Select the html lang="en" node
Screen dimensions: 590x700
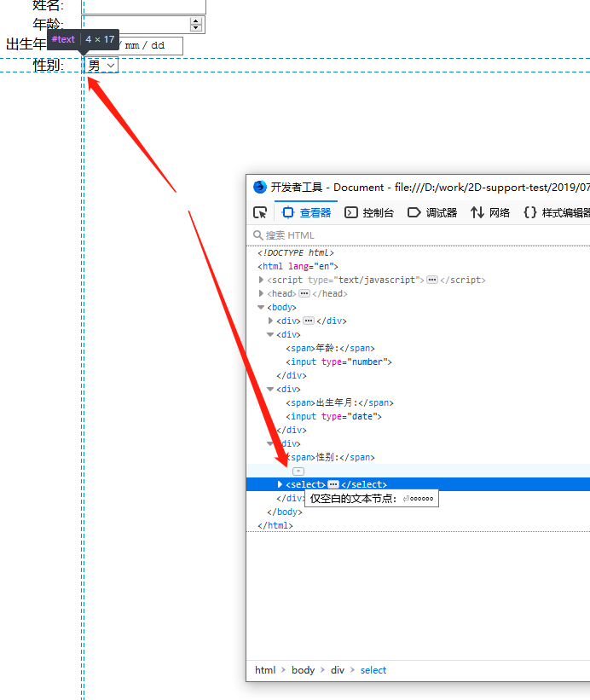298,266
